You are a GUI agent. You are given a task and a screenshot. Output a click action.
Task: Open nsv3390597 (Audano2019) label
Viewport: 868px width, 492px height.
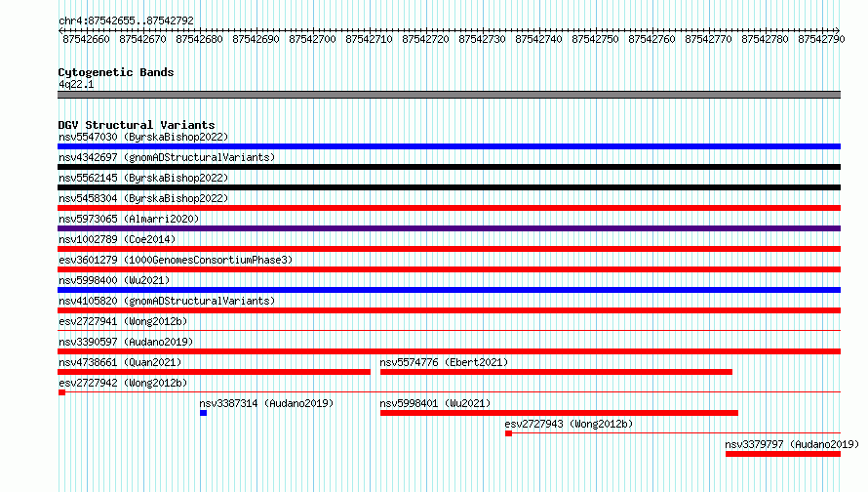point(126,342)
